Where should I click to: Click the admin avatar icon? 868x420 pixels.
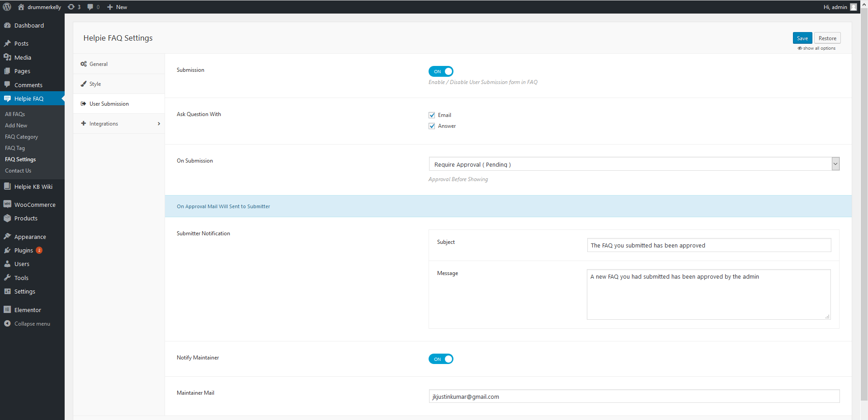pyautogui.click(x=853, y=7)
